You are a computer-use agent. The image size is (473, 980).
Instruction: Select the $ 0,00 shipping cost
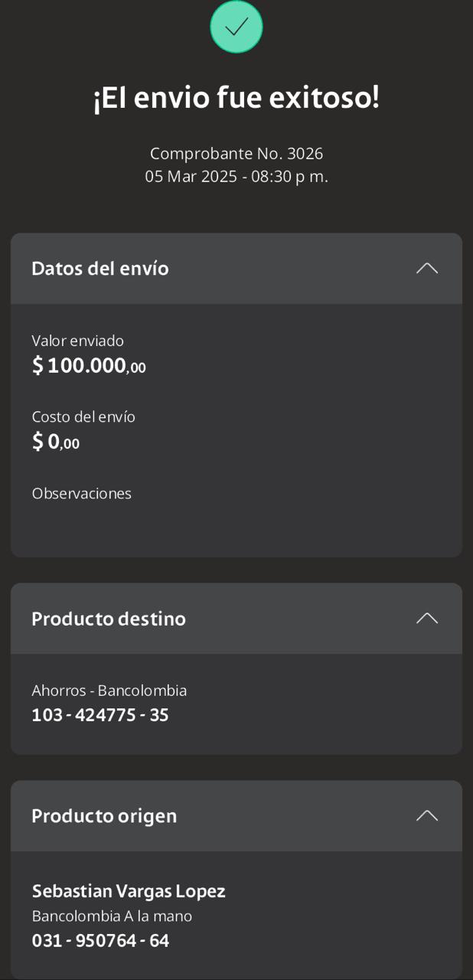56,442
